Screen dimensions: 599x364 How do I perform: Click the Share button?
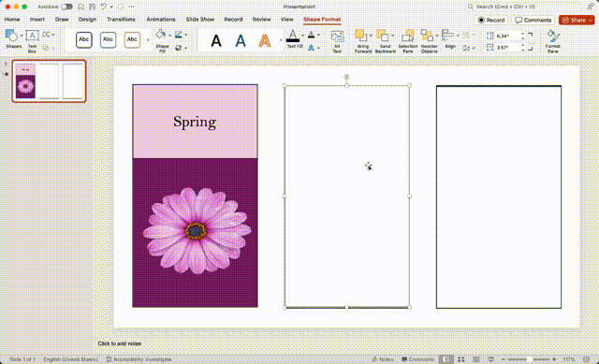[577, 20]
